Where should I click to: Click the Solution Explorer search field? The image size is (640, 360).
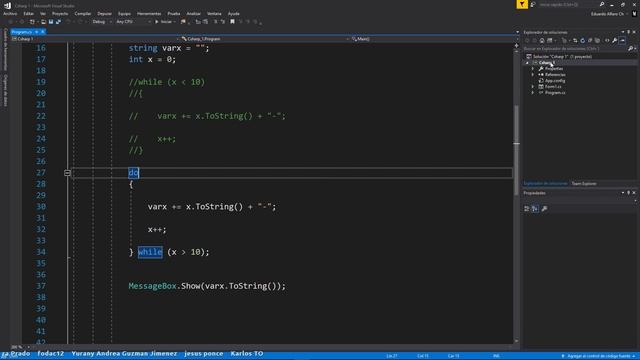click(x=576, y=49)
